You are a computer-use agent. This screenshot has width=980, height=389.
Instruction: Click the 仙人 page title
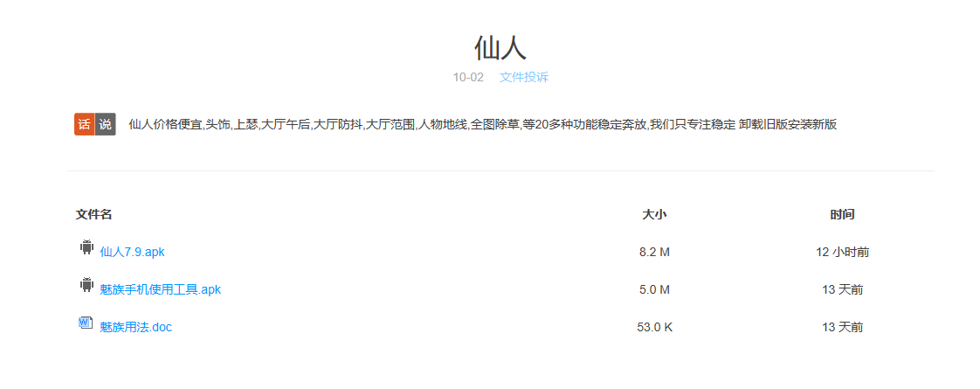(x=500, y=47)
